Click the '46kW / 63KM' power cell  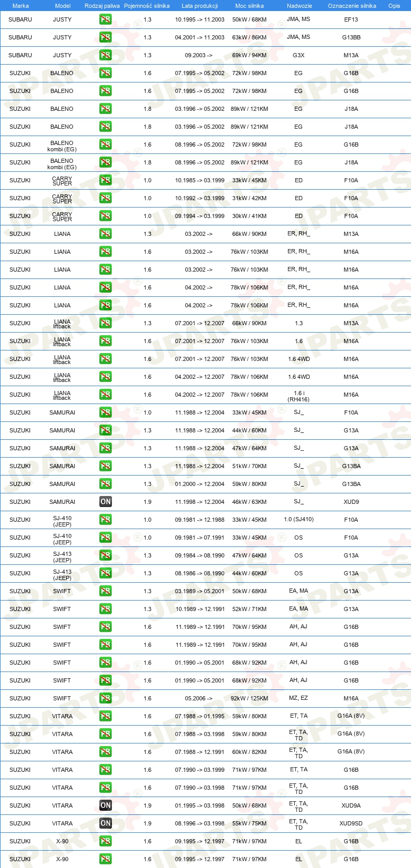coord(250,502)
